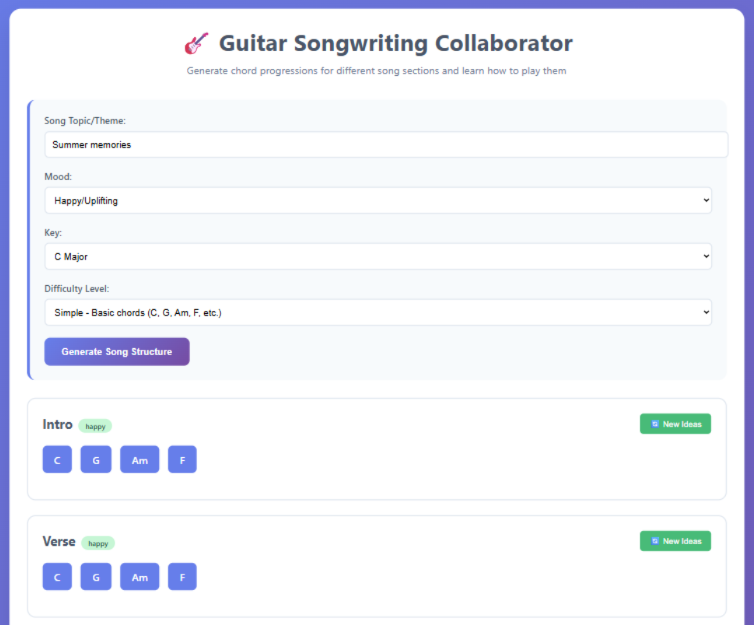Click the refresh icon in Intro's New Ideas

655,424
